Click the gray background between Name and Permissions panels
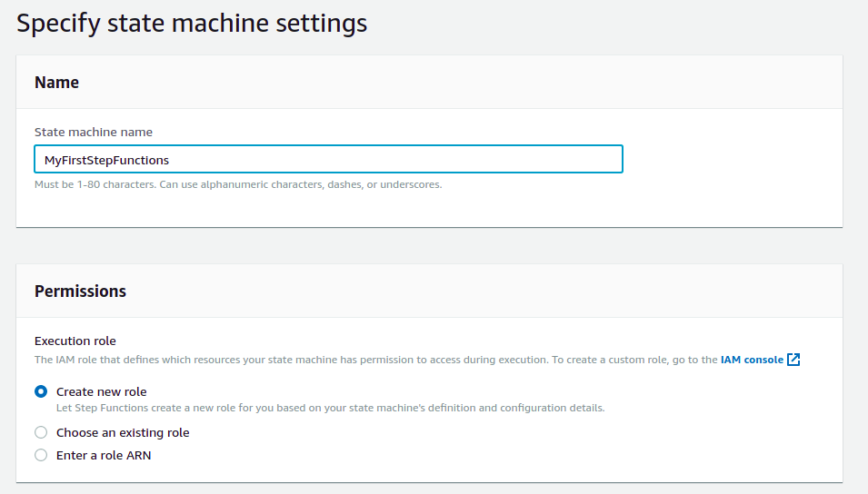Screen dimensions: 868x494 coord(429,245)
